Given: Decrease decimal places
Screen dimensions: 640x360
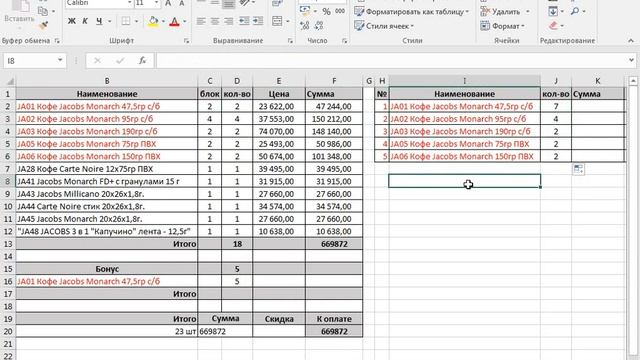Looking at the screenshot, I should coord(319,26).
